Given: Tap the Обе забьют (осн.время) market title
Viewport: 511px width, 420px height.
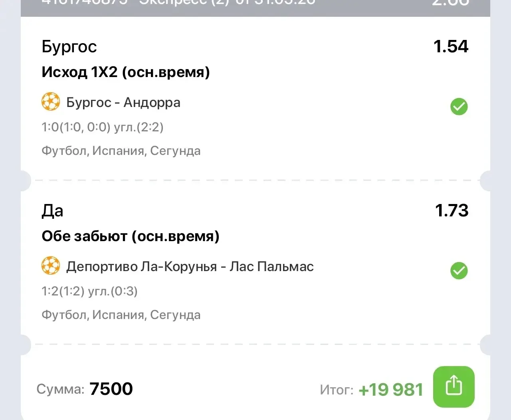Looking at the screenshot, I should point(131,236).
